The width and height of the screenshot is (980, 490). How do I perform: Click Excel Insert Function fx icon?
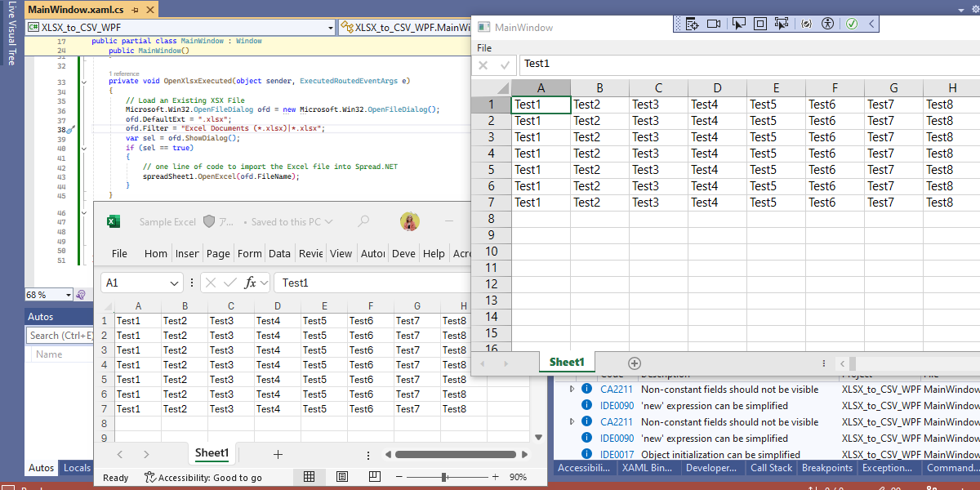click(x=251, y=283)
